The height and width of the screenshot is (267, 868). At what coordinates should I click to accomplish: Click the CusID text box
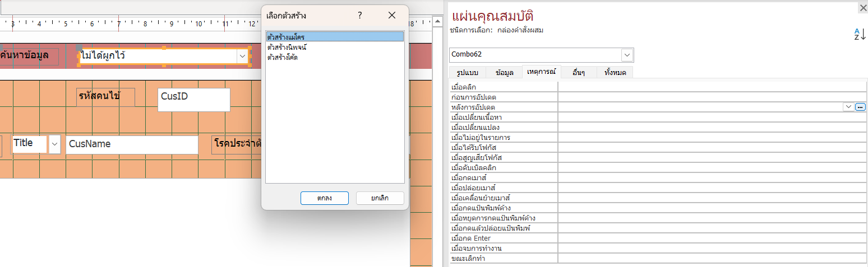coord(193,100)
